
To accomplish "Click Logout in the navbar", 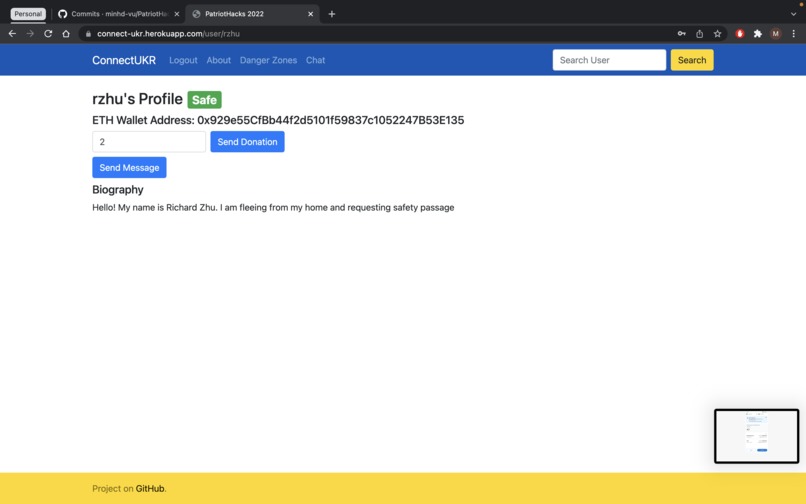I will pyautogui.click(x=183, y=60).
